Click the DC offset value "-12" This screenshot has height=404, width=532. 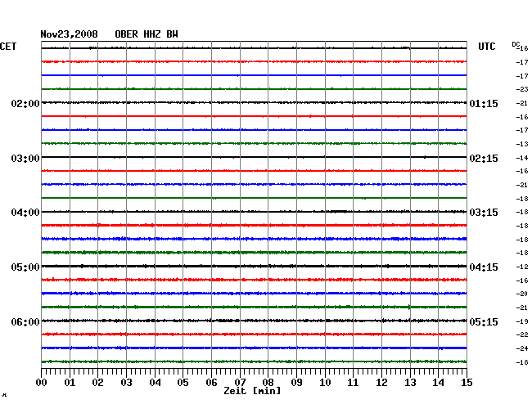click(x=522, y=267)
